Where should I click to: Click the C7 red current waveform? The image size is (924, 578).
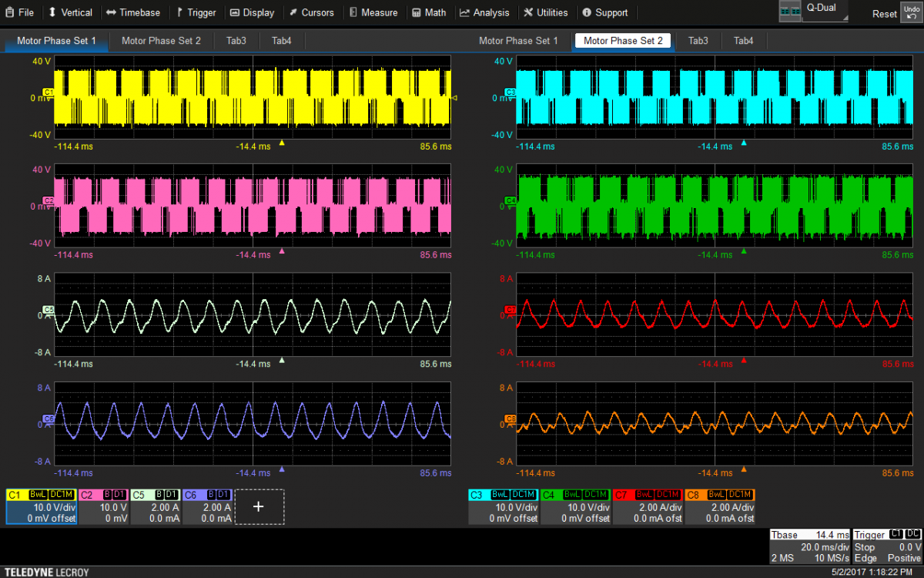715,314
